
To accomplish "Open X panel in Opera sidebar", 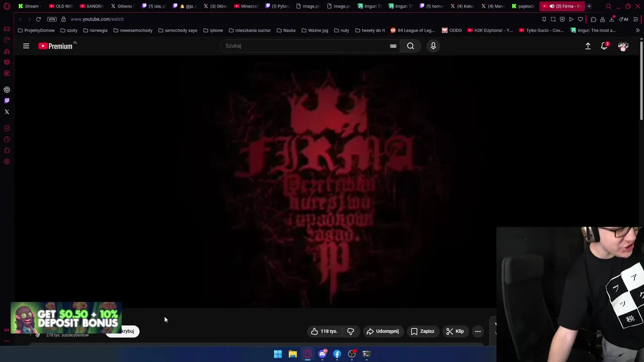I will click(7, 112).
